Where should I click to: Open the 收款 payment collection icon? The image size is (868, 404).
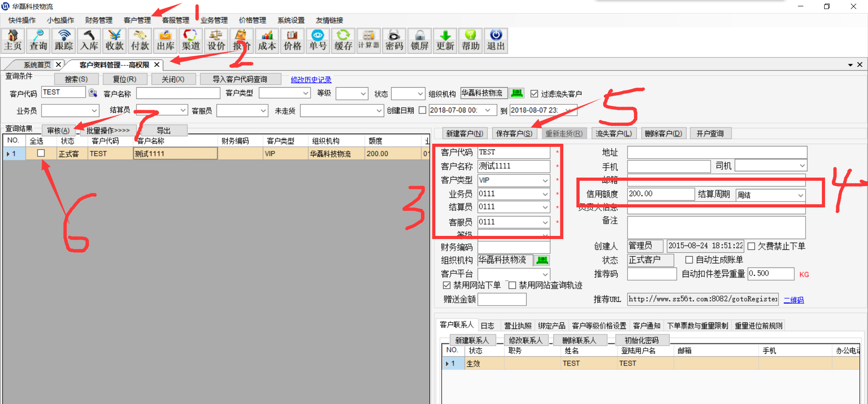[114, 41]
